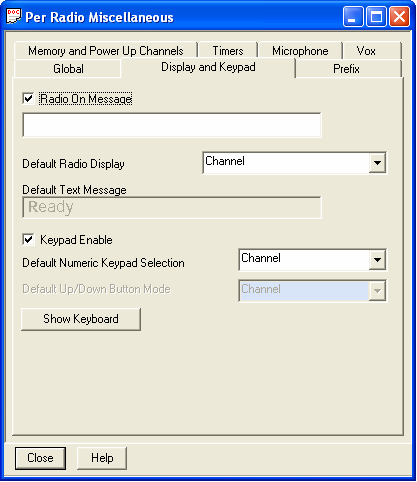
Task: Uncheck the Keypad Enable checkbox
Action: click(28, 240)
